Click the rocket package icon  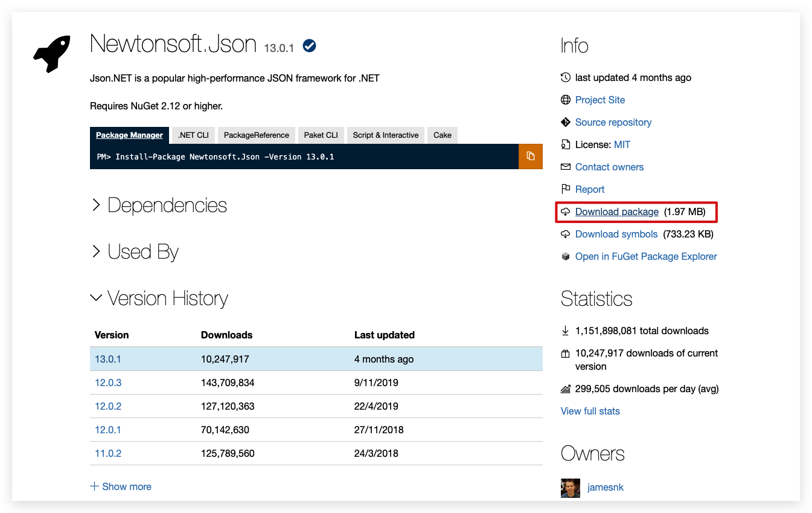pyautogui.click(x=52, y=54)
